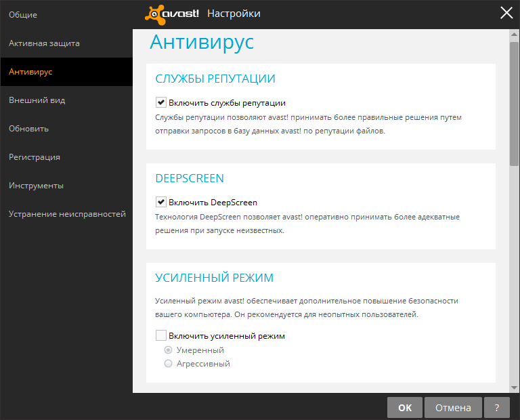Select the Антивирус sidebar item
Viewport: 520px width, 420px height.
66,72
